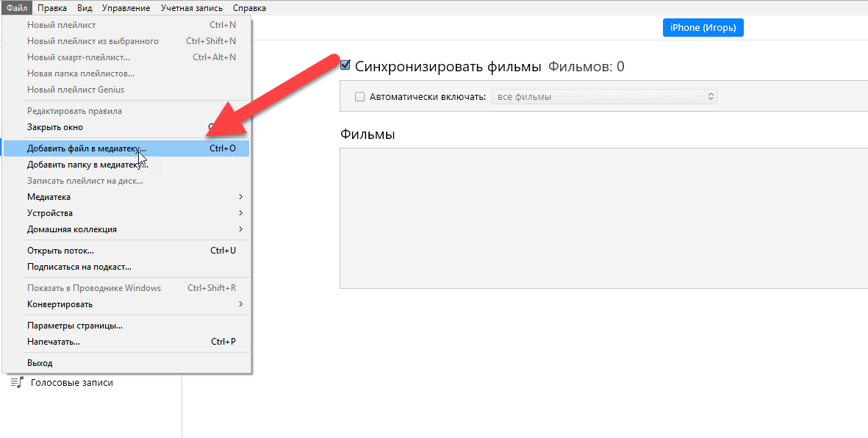
Task: Open Параметры страницы dialog
Action: (x=126, y=326)
